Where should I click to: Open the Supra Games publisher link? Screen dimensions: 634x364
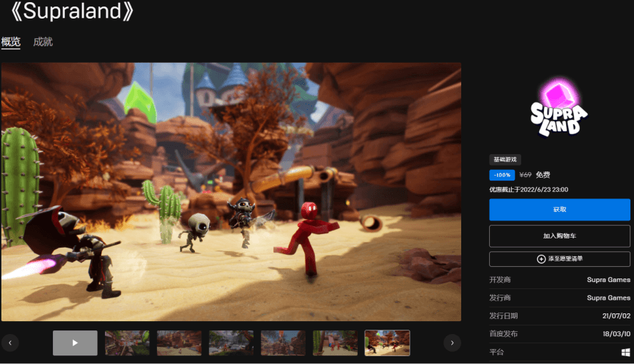click(608, 298)
